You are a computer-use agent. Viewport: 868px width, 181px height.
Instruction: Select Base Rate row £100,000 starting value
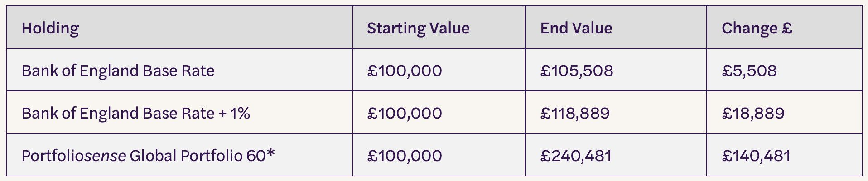(439, 70)
